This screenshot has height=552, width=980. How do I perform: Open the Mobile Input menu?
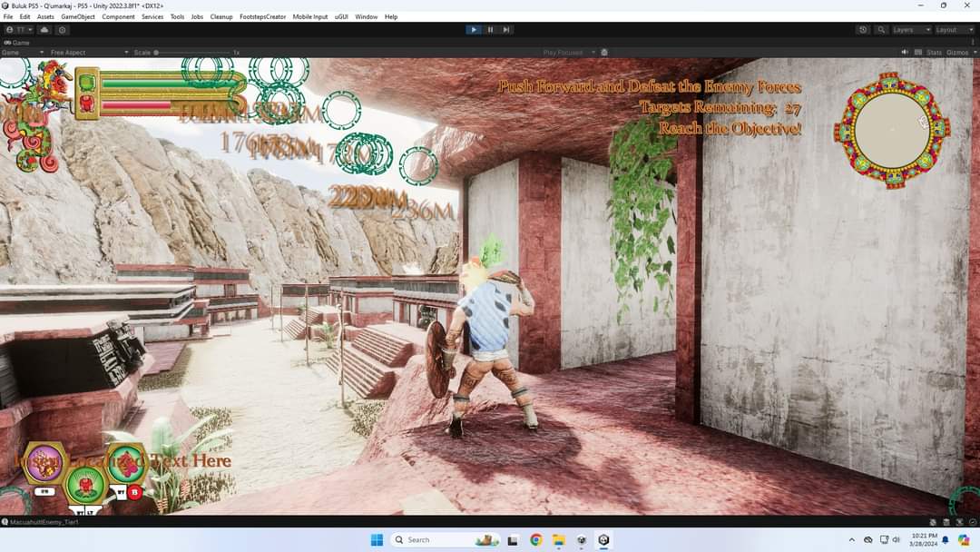[x=310, y=17]
